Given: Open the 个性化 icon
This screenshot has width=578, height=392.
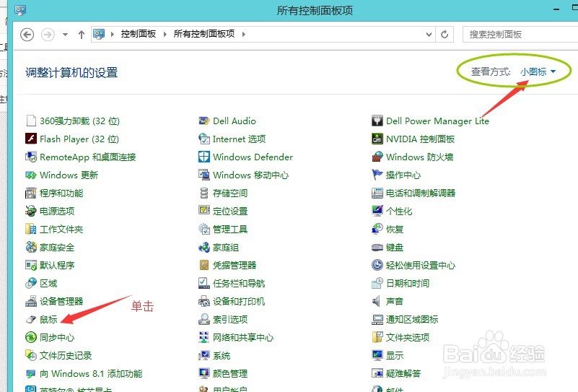Looking at the screenshot, I should pyautogui.click(x=377, y=211).
